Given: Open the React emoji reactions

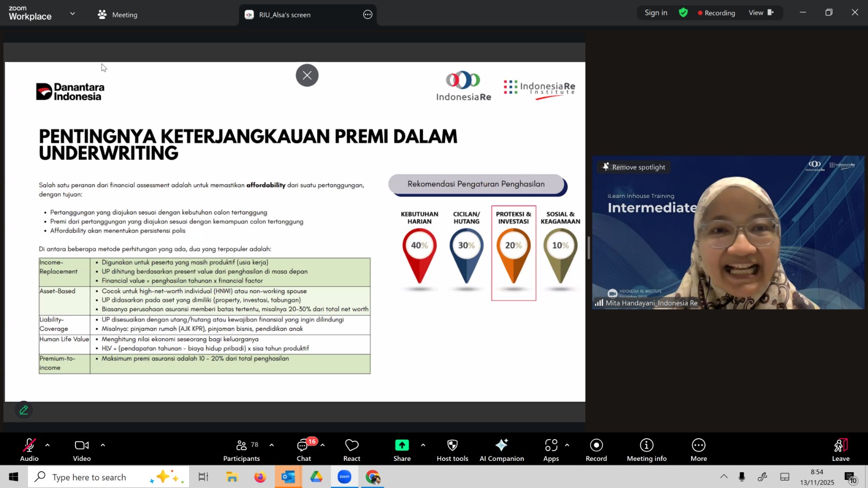Looking at the screenshot, I should click(352, 450).
